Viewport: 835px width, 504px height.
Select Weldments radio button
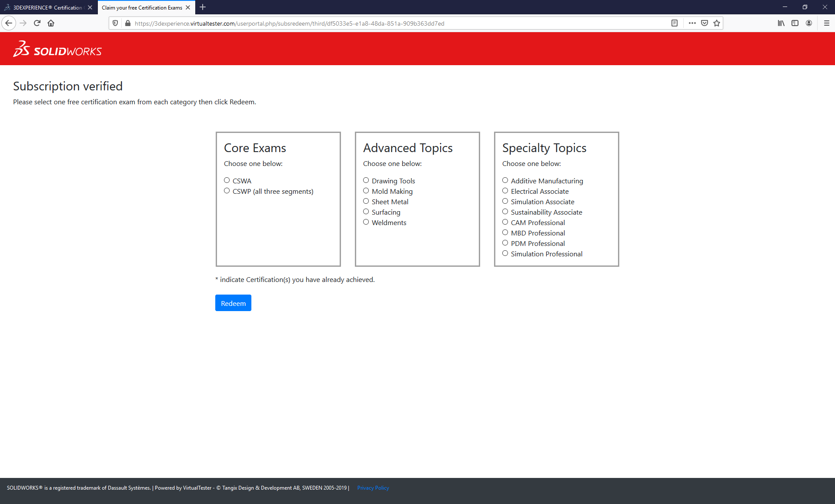click(x=366, y=222)
